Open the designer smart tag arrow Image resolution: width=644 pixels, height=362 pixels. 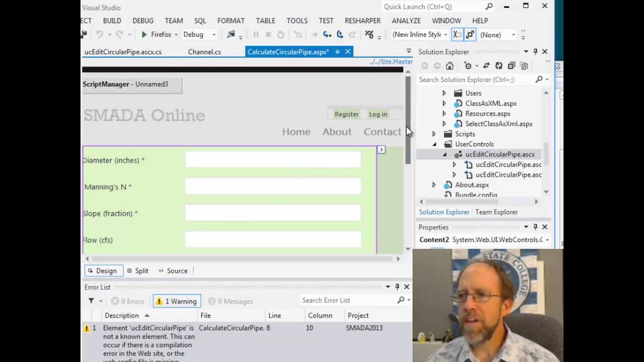pos(381,149)
